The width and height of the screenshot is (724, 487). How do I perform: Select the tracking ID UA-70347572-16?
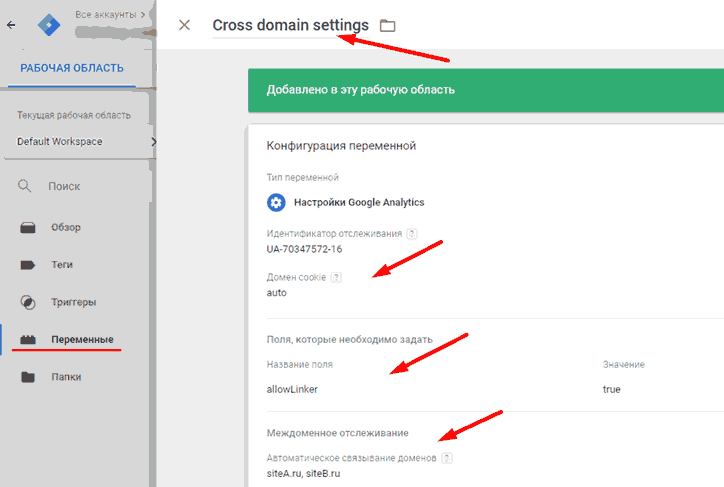click(304, 249)
